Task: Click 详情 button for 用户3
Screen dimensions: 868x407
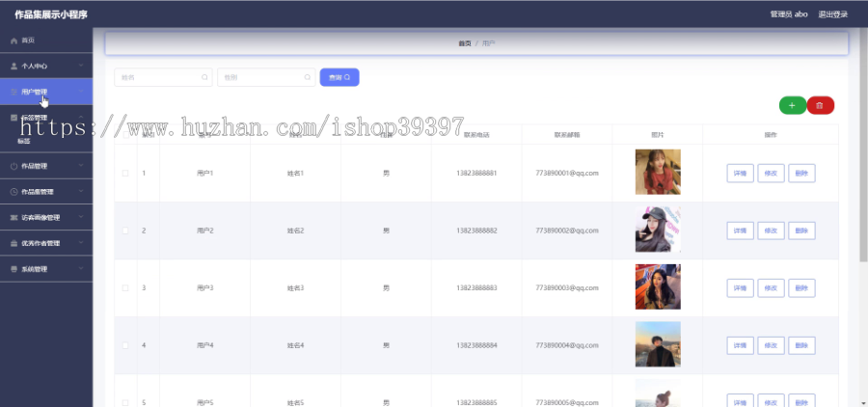Action: pyautogui.click(x=740, y=288)
